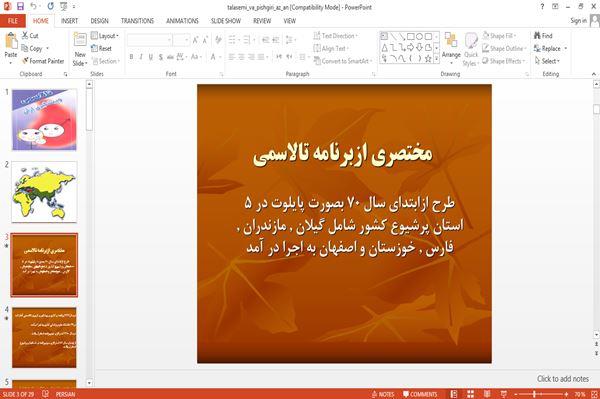The image size is (600, 399).
Task: Start the slide show from the status bar
Action: [x=504, y=394]
